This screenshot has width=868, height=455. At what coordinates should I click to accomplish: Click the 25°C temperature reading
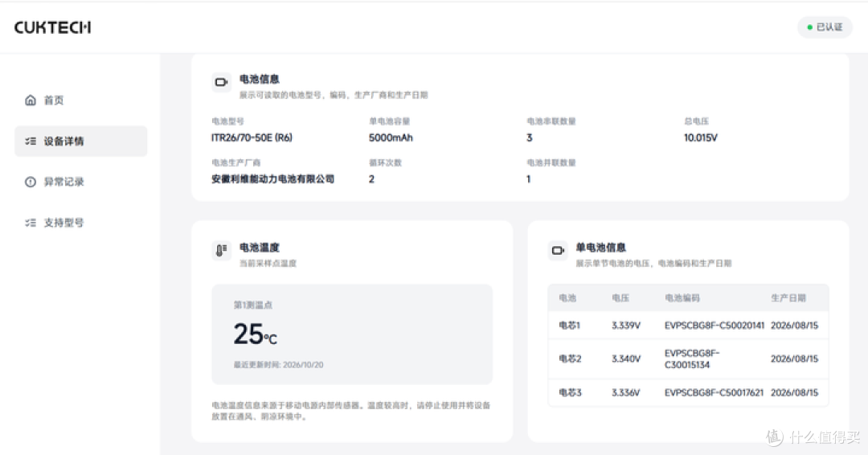pos(255,334)
